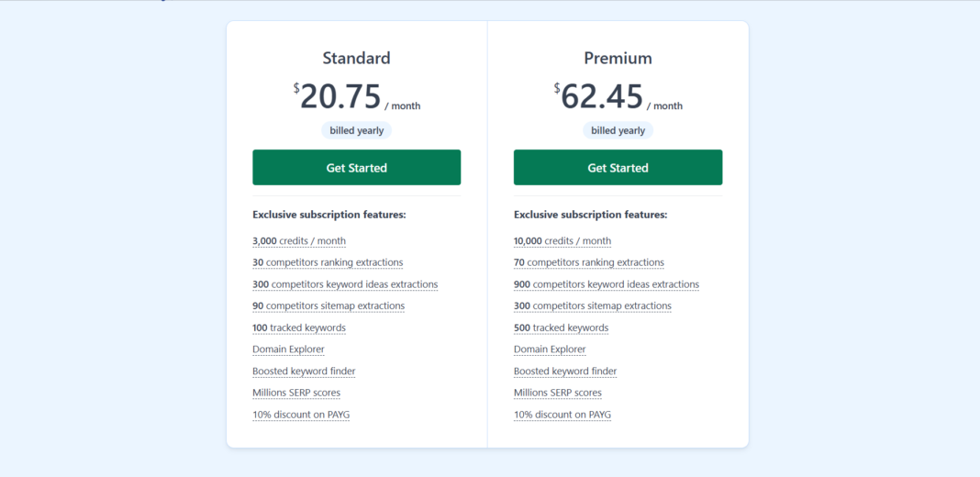Click Boosted keyword finder in Premium plan
Viewport: 980px width, 477px height.
[x=565, y=372]
